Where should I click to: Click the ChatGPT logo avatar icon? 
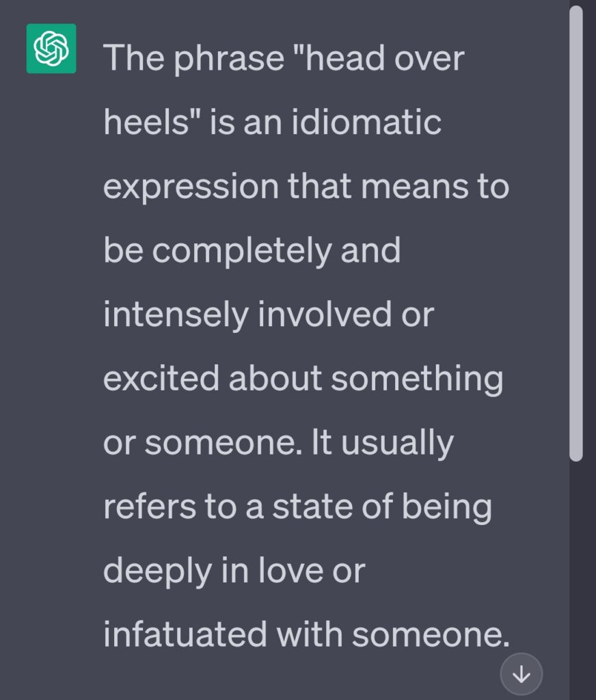(51, 49)
